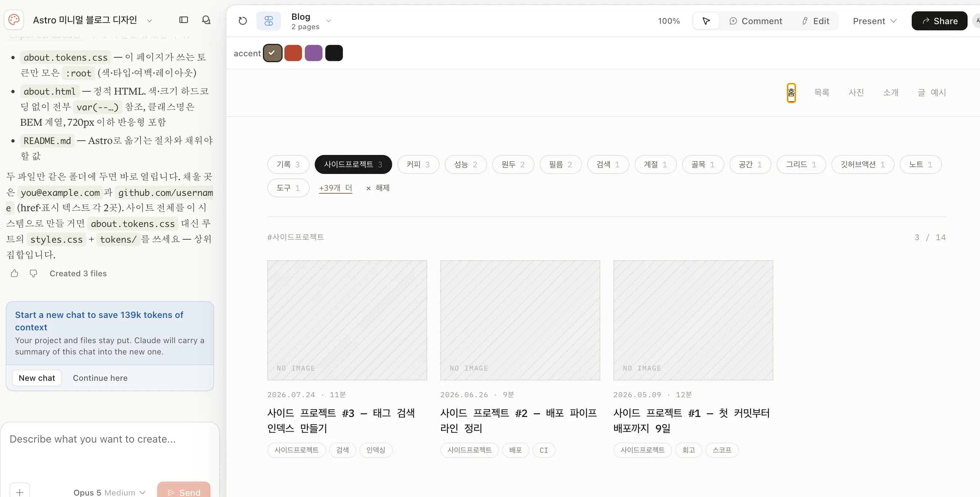Choose the purple accent color
Viewport: 980px width, 497px height.
[x=314, y=53]
